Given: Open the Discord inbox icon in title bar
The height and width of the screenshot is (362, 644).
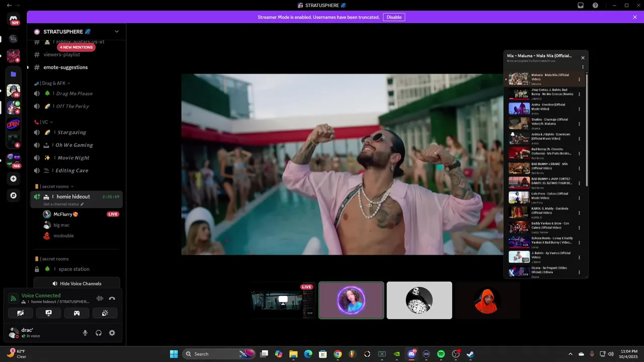Looking at the screenshot, I should [581, 5].
